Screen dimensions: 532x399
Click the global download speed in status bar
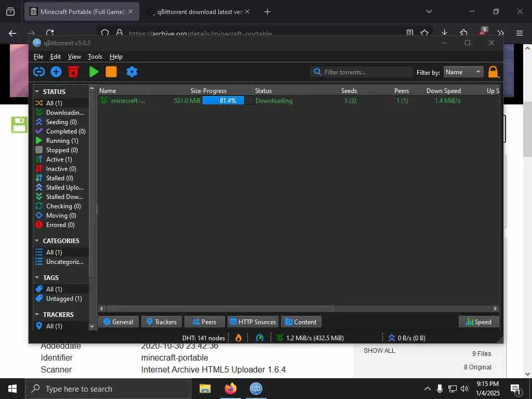(x=310, y=338)
